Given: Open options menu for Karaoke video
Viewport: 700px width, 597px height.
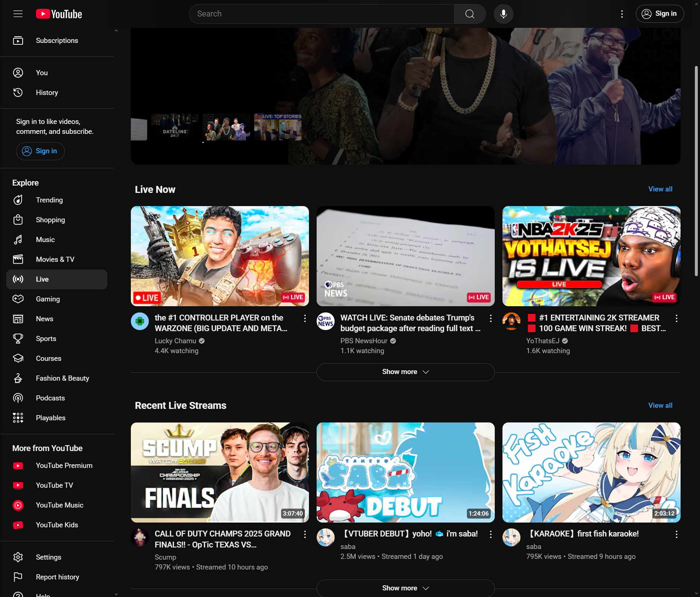Looking at the screenshot, I should pyautogui.click(x=677, y=534).
